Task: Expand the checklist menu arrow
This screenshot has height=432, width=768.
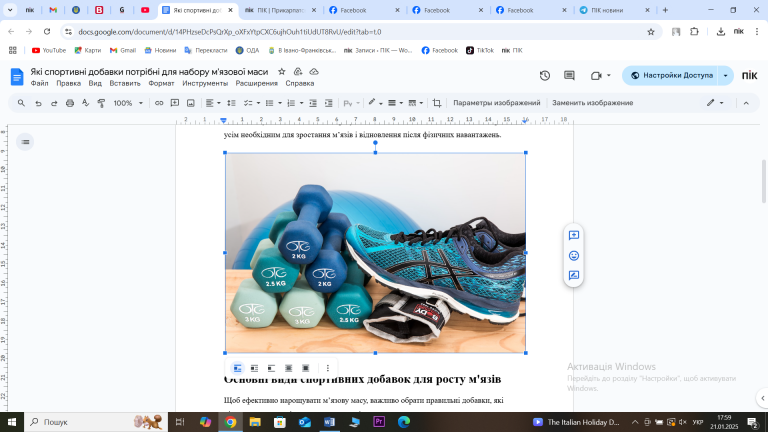Action: point(258,103)
